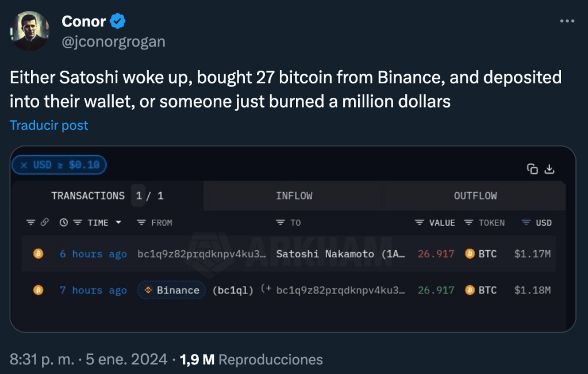The image size is (588, 374).
Task: Click the chain link icon in table header
Action: 45,223
